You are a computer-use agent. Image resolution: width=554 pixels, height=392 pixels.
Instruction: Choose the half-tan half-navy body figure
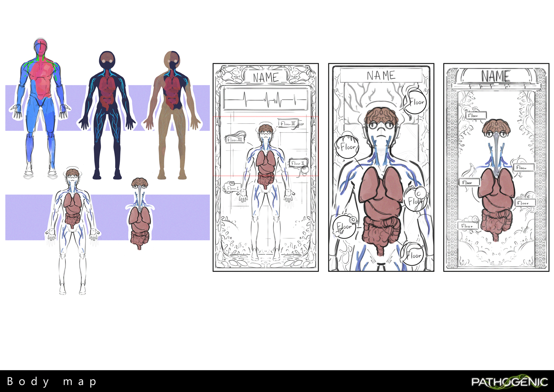172,115
